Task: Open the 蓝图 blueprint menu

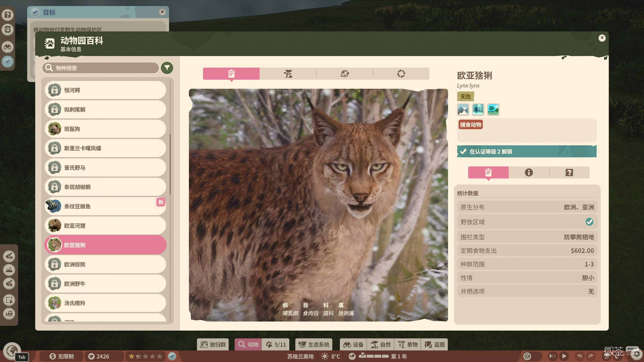Action: tap(434, 344)
